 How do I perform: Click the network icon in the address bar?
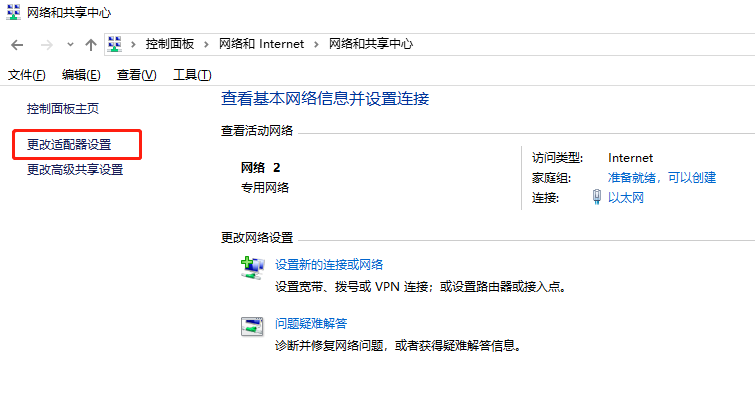115,44
